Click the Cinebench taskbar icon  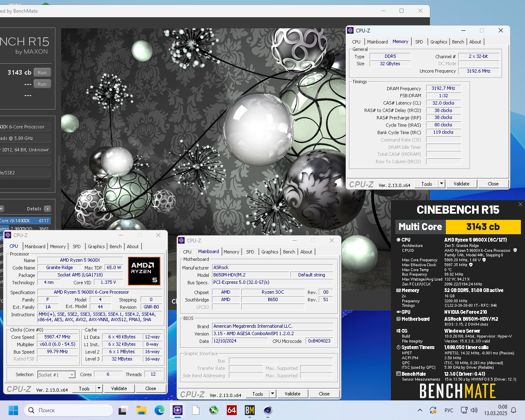pos(268,410)
